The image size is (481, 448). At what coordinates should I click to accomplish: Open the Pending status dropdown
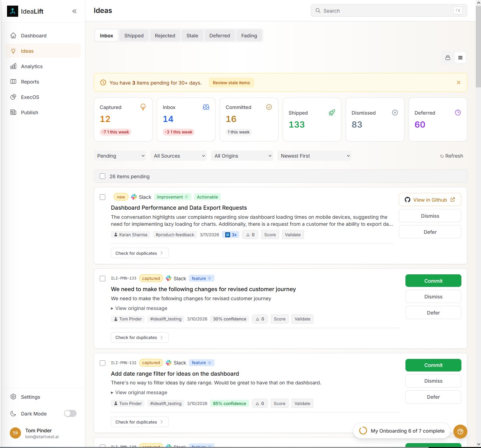[121, 156]
